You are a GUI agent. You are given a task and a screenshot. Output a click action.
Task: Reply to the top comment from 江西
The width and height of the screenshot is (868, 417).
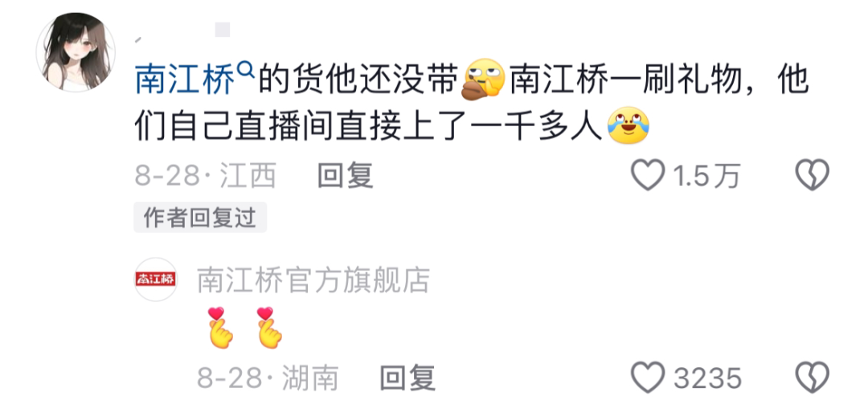point(345,177)
